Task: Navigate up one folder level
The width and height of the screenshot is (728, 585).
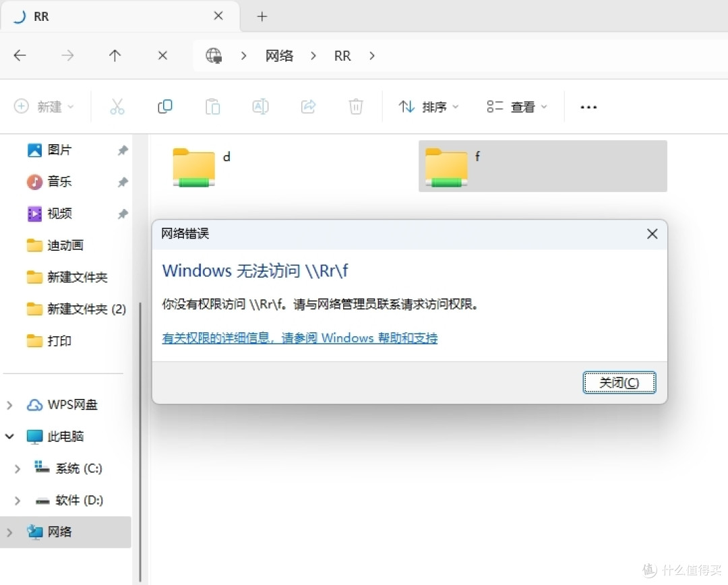Action: click(x=115, y=56)
